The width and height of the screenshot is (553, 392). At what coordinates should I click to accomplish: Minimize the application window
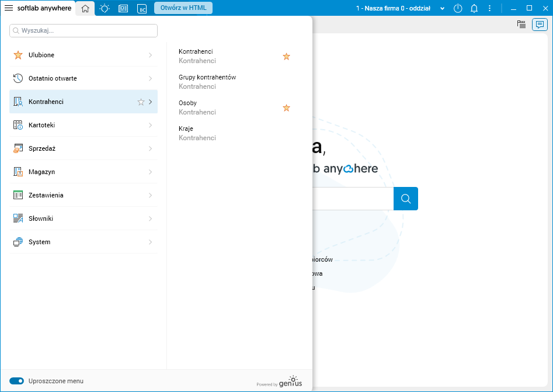point(513,8)
